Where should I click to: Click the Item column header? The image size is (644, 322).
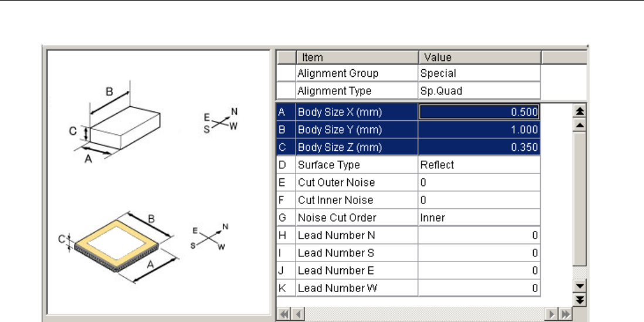(357, 57)
